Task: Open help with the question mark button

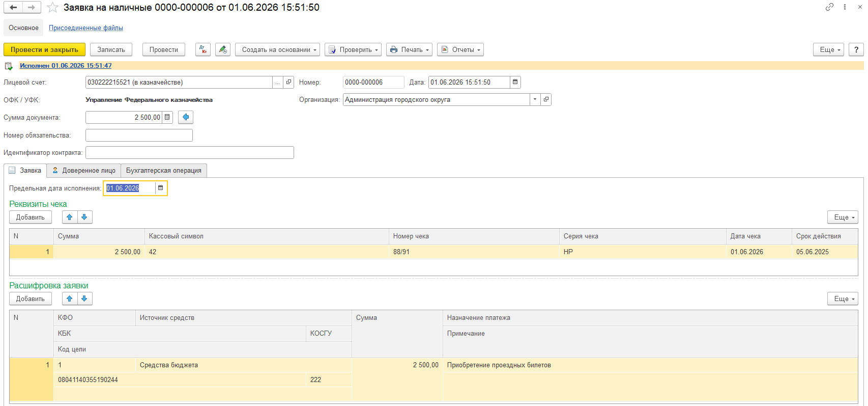Action: [x=856, y=49]
